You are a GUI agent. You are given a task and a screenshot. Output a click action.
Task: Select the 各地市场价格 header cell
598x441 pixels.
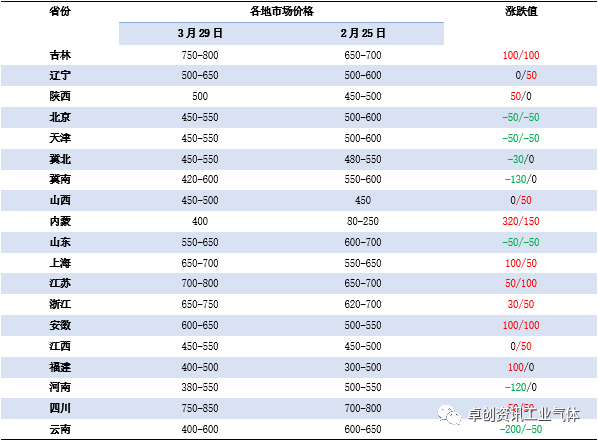(281, 11)
